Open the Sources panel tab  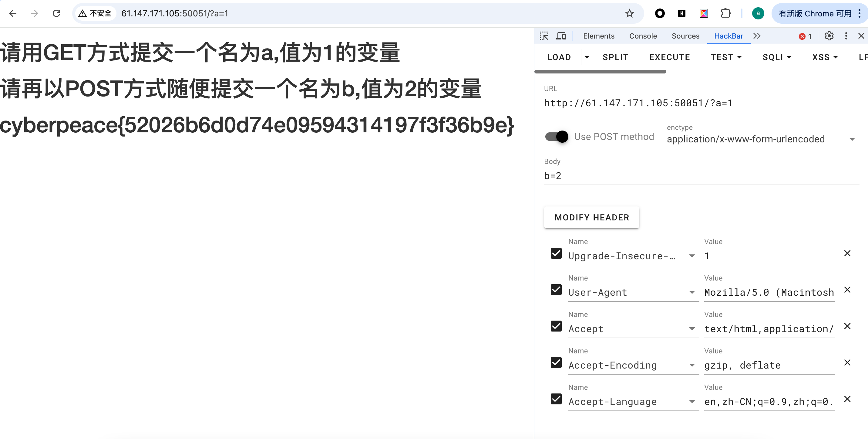pyautogui.click(x=685, y=36)
